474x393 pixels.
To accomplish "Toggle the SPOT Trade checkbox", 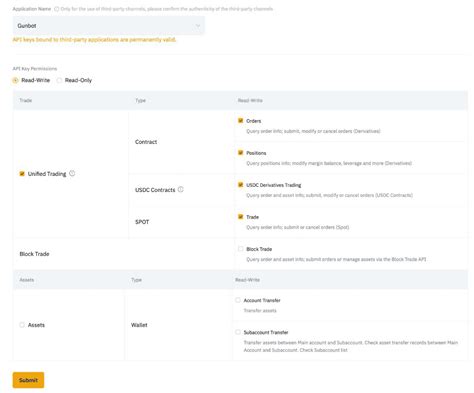I will pyautogui.click(x=240, y=217).
